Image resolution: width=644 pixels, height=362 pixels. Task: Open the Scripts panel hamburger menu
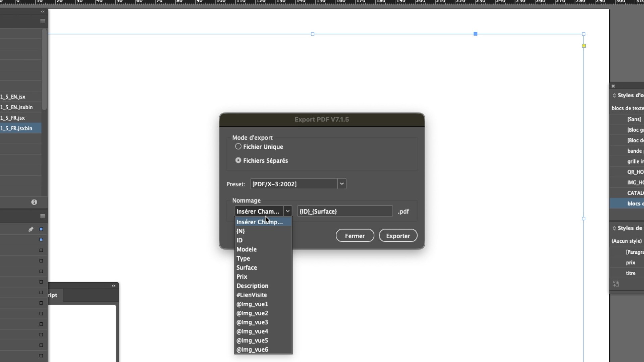pos(43,21)
